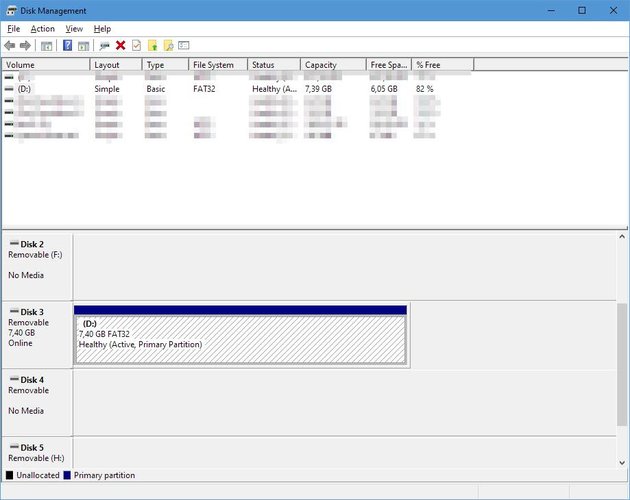Toggle the action pane toolbar icon
Image resolution: width=630 pixels, height=500 pixels.
84,45
